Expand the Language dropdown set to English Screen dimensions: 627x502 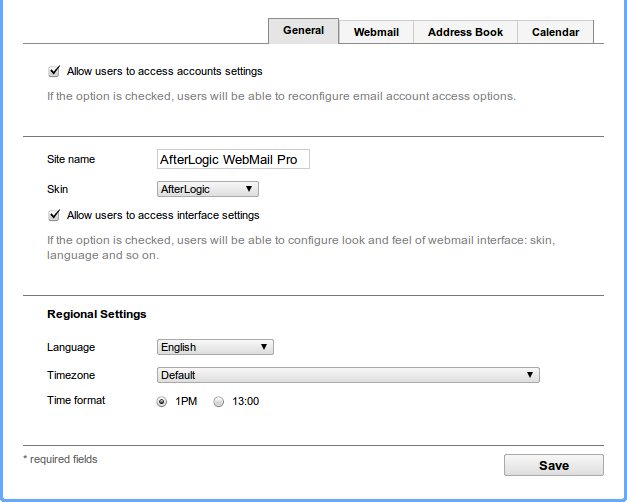click(x=215, y=347)
